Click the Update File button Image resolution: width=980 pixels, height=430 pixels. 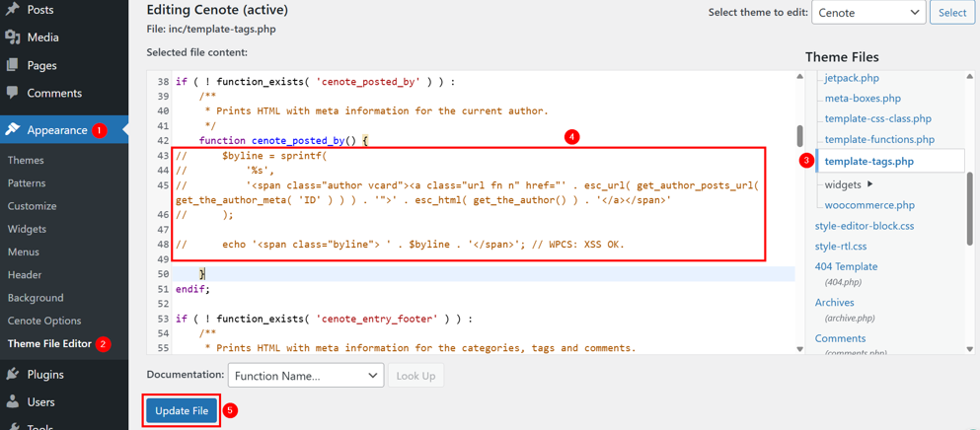pyautogui.click(x=182, y=410)
